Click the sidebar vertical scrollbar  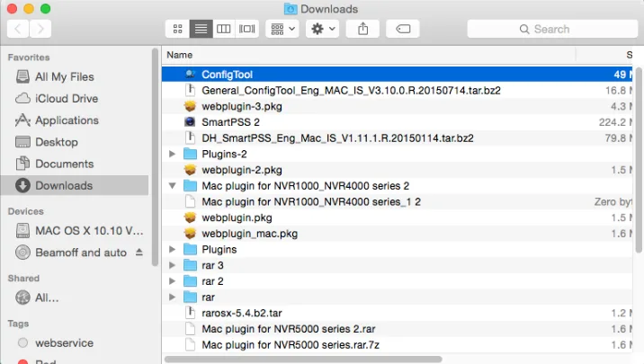(155, 157)
